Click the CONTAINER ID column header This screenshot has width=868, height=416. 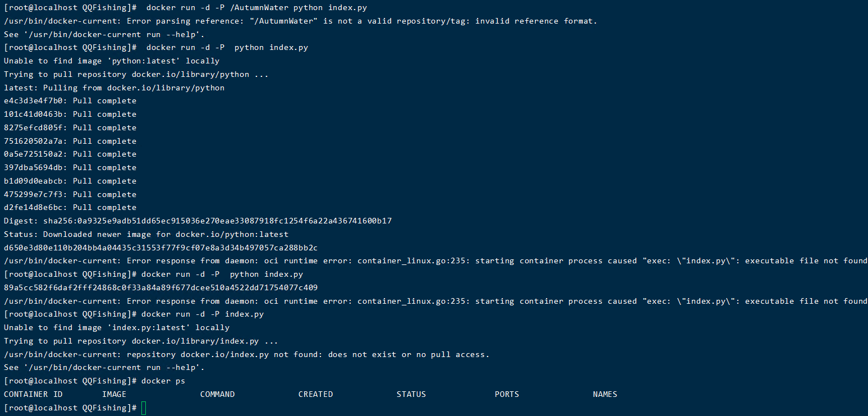pyautogui.click(x=33, y=394)
